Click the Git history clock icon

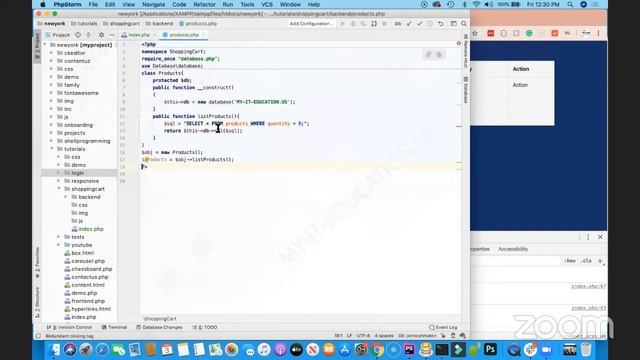(430, 24)
